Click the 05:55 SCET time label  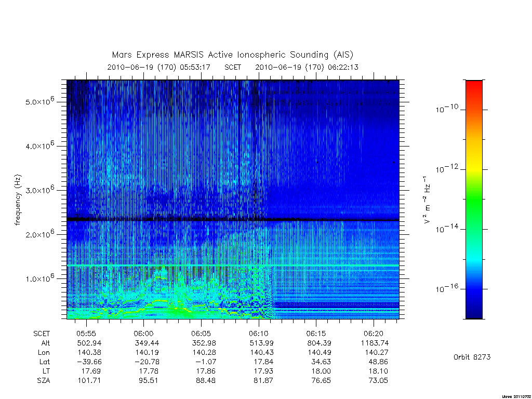point(87,334)
